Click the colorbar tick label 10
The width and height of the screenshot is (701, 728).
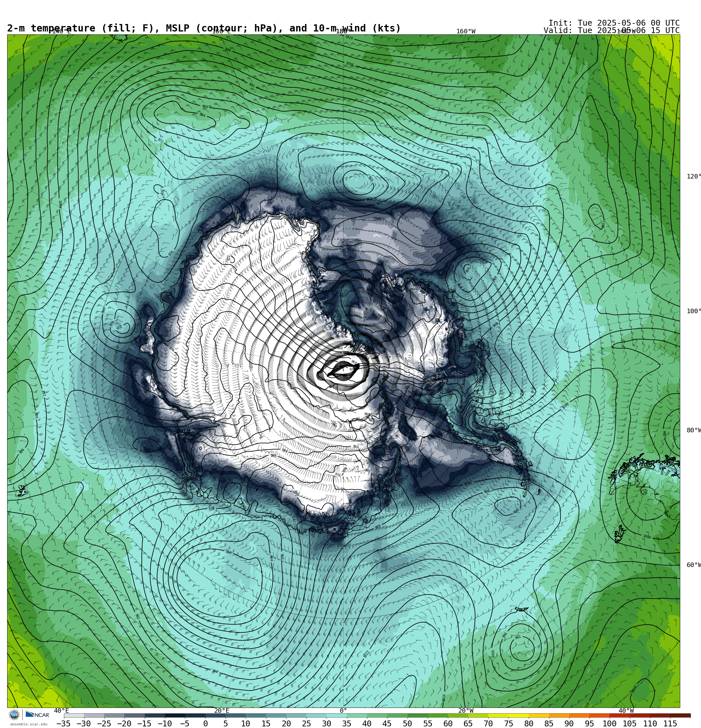point(246,723)
